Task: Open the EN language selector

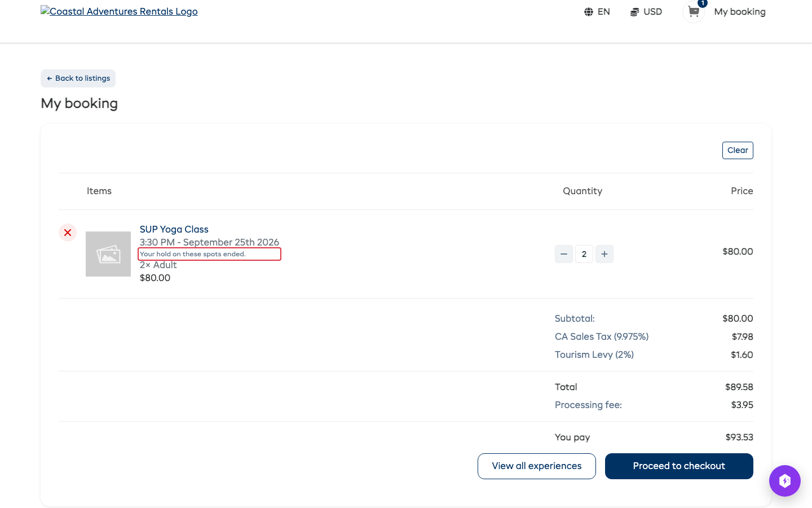Action: pyautogui.click(x=597, y=12)
